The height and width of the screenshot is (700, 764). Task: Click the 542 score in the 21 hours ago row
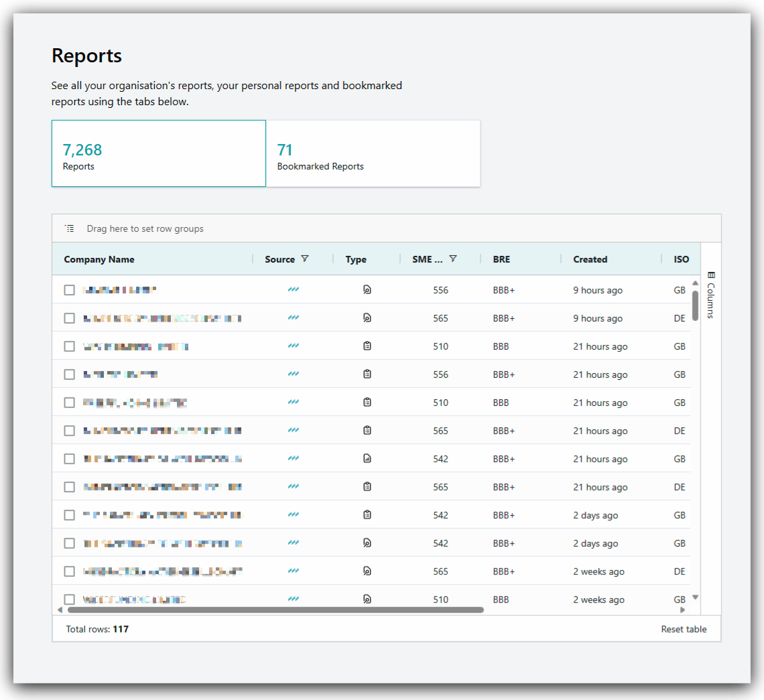pos(440,459)
